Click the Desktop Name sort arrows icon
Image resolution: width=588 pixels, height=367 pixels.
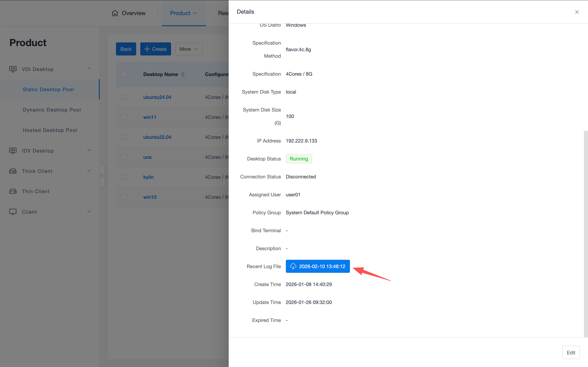183,74
